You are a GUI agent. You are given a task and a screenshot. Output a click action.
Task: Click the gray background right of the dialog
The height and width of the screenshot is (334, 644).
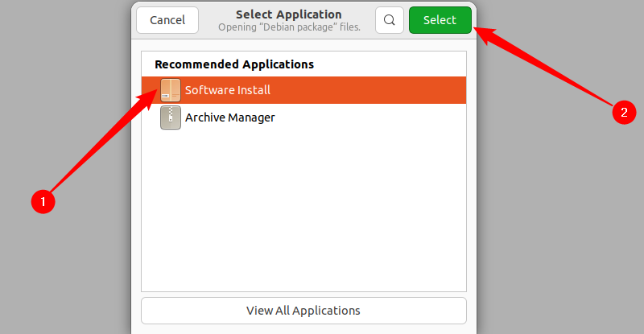[563, 241]
